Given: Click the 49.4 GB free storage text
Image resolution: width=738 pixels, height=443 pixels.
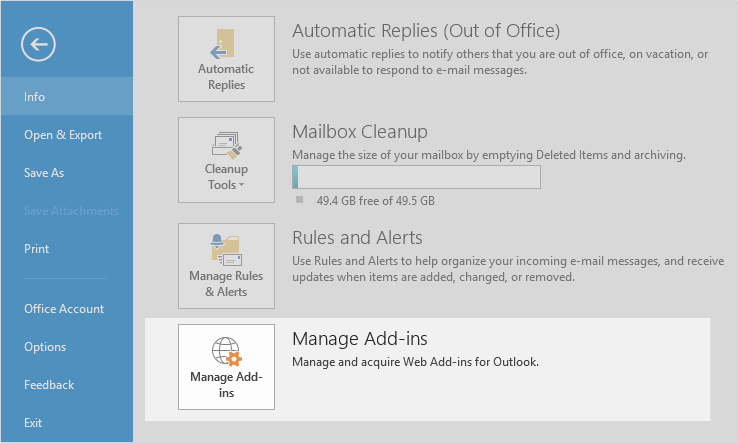Looking at the screenshot, I should (375, 200).
